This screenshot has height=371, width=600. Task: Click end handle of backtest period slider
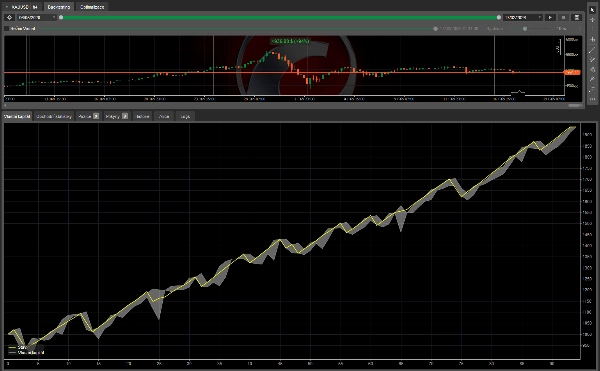click(499, 17)
